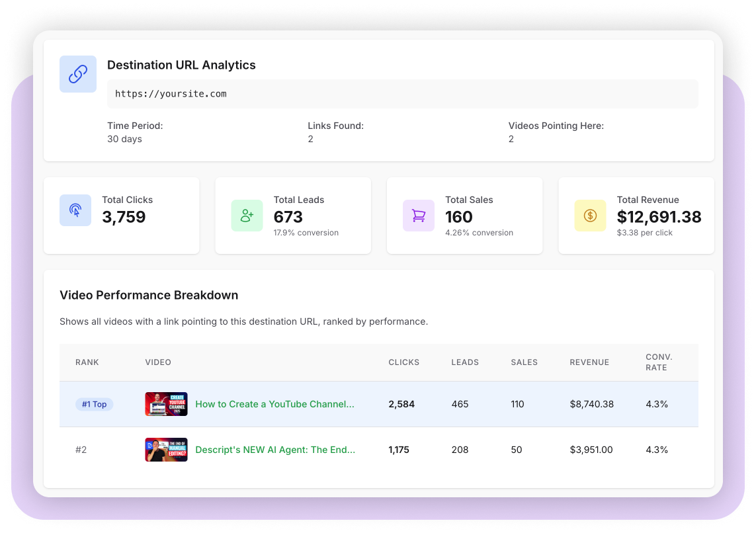Select the $8,740.38 revenue cell
The height and width of the screenshot is (533, 756).
(591, 404)
